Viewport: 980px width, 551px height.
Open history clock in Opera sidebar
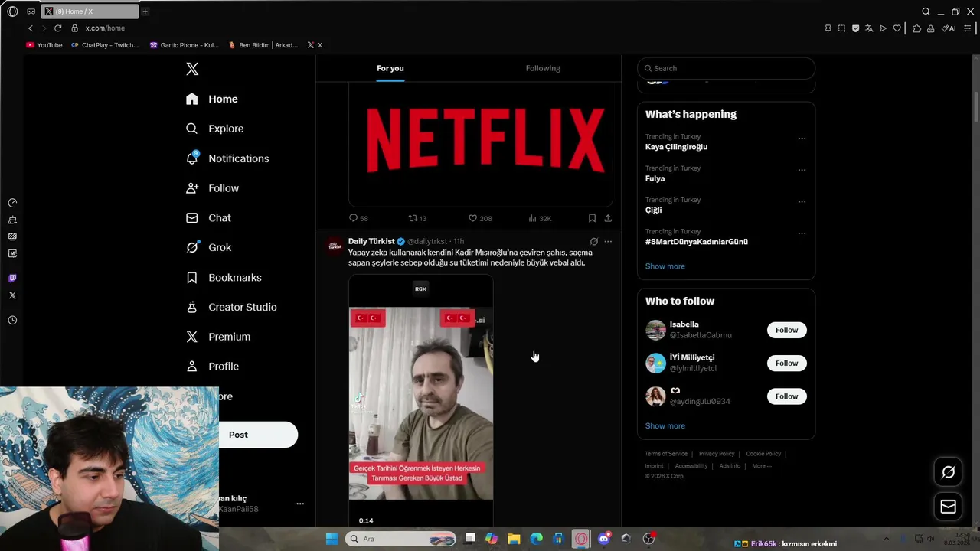[x=12, y=321]
